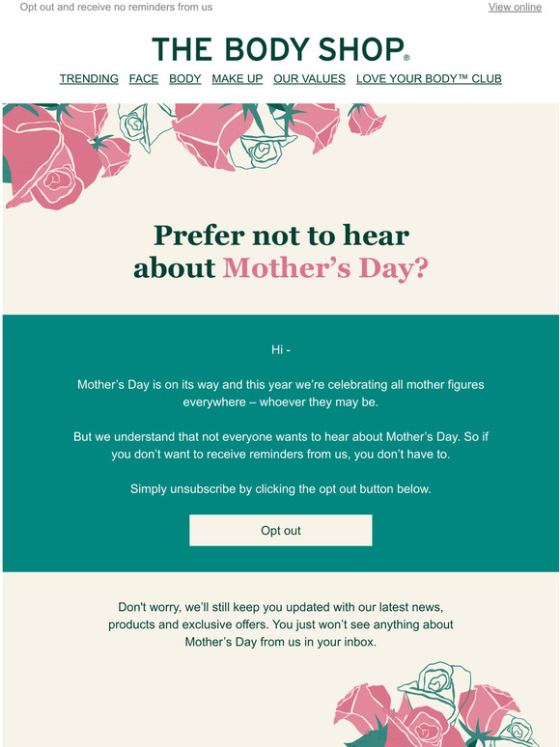This screenshot has height=747, width=560.
Task: Open the FACE navigation link
Action: tap(144, 78)
